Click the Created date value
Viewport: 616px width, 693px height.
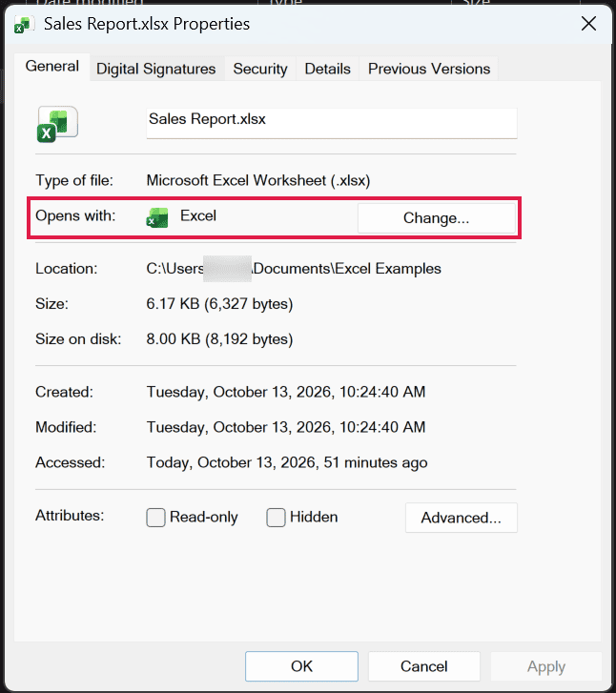286,392
